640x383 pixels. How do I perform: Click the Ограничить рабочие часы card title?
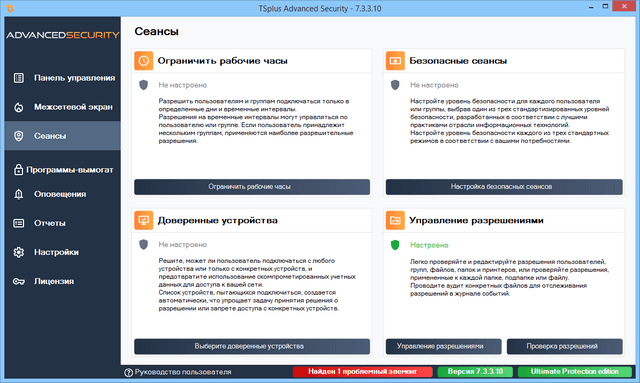(222, 61)
